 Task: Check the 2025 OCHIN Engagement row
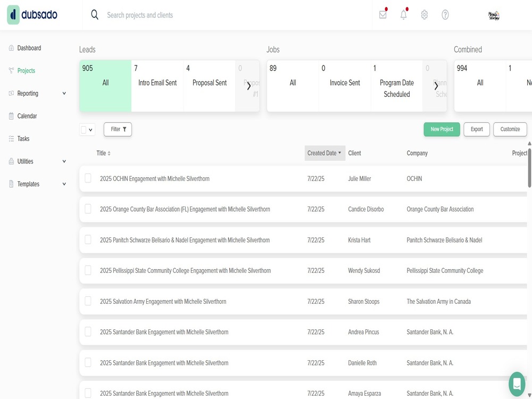pos(88,178)
